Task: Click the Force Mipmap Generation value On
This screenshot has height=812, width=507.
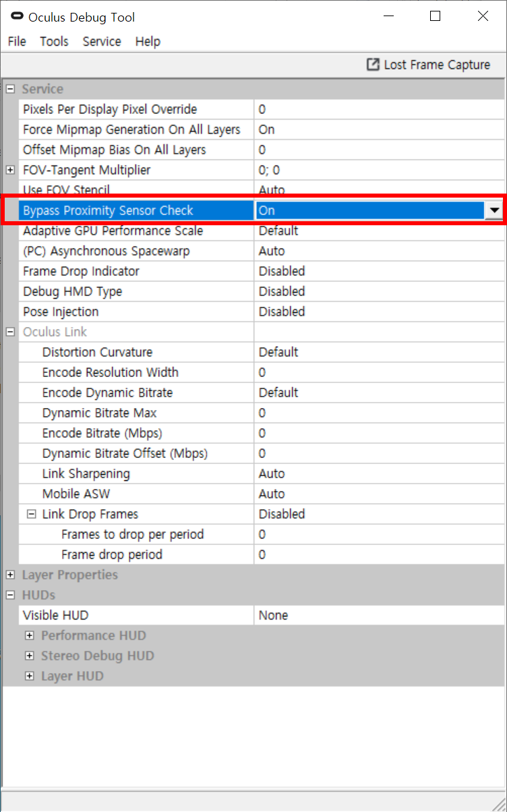Action: click(379, 129)
